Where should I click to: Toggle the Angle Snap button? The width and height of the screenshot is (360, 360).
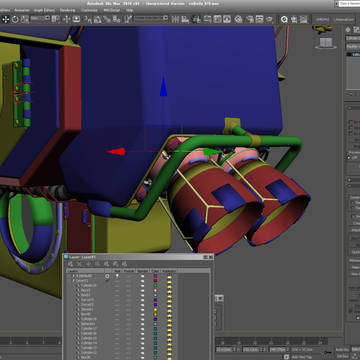[97, 19]
